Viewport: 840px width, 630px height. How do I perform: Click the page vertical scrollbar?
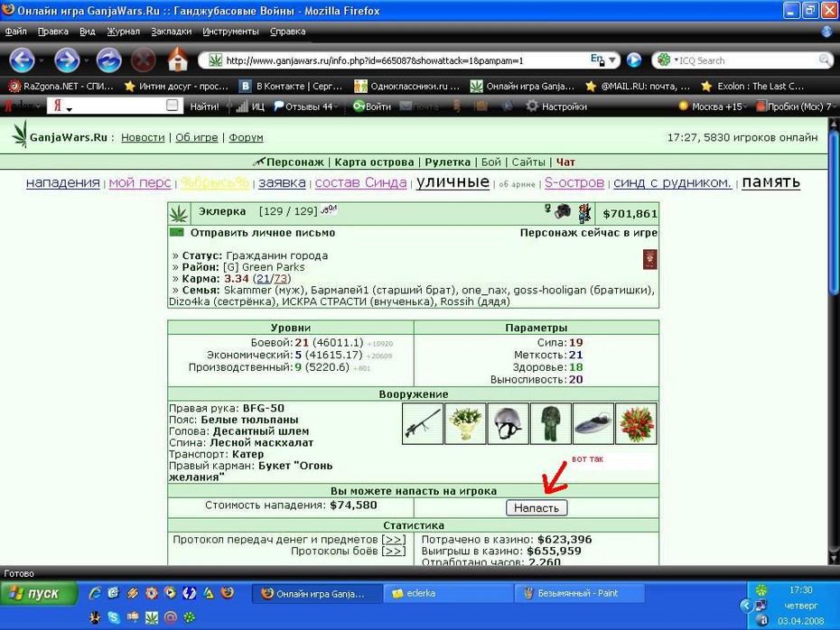pos(833,342)
